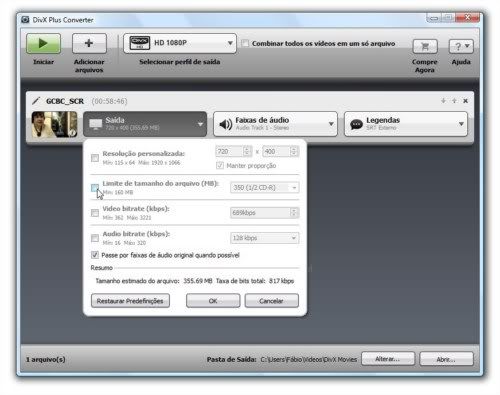Click the estimated file size 355.69 MB text
Viewport: 500px width, 395px height.
(198, 281)
